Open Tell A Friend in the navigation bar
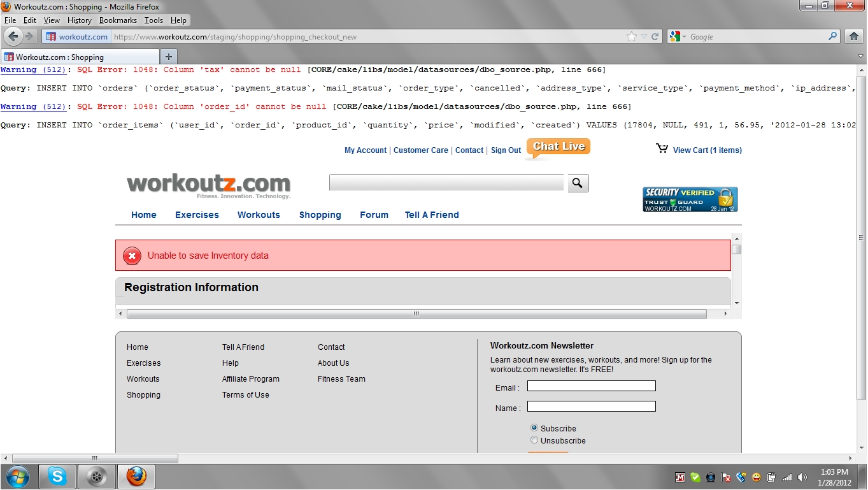The height and width of the screenshot is (490, 868). pos(432,215)
